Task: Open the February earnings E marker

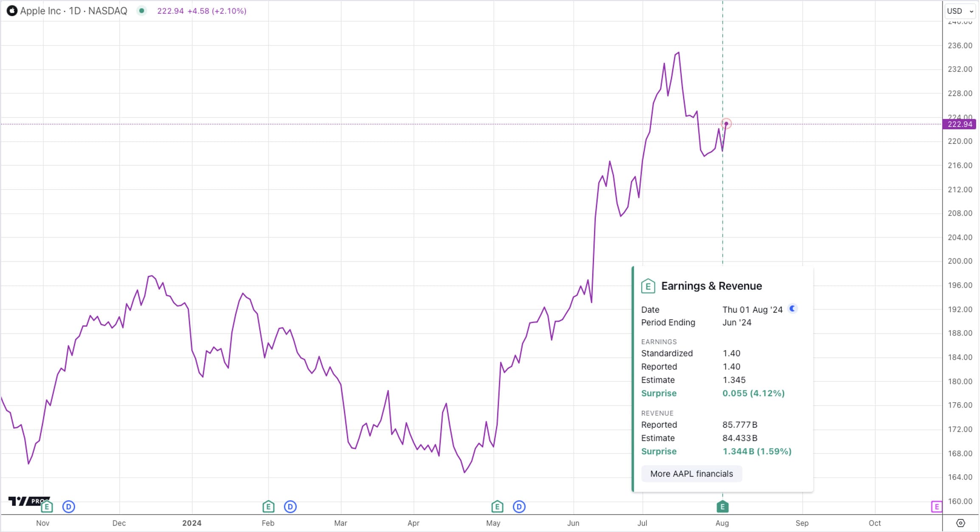Action: coord(268,507)
